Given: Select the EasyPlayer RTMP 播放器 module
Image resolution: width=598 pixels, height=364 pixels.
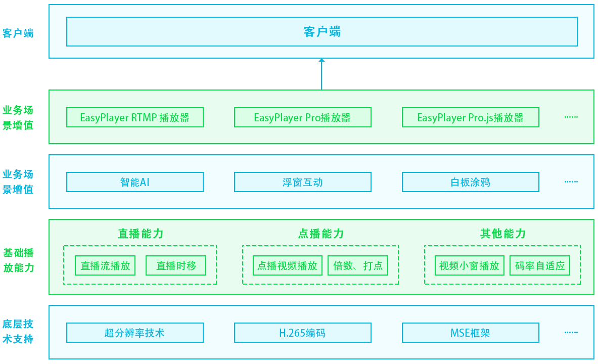Looking at the screenshot, I should (134, 117).
